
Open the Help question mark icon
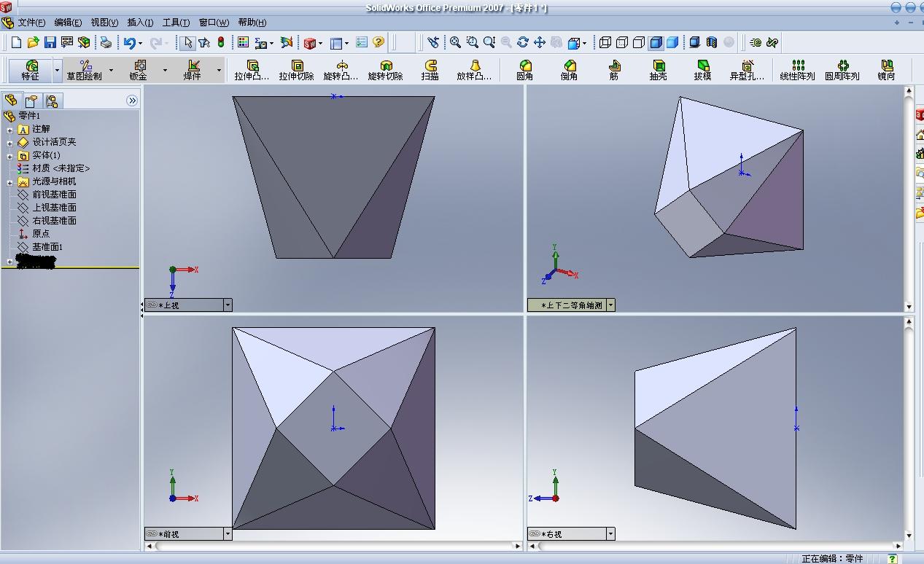click(378, 43)
